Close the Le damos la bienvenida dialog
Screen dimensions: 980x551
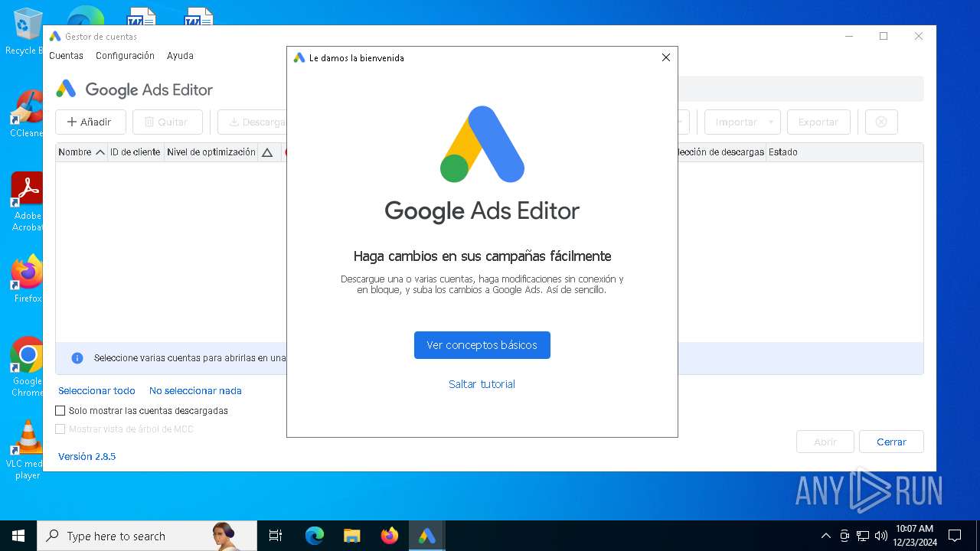(x=665, y=57)
